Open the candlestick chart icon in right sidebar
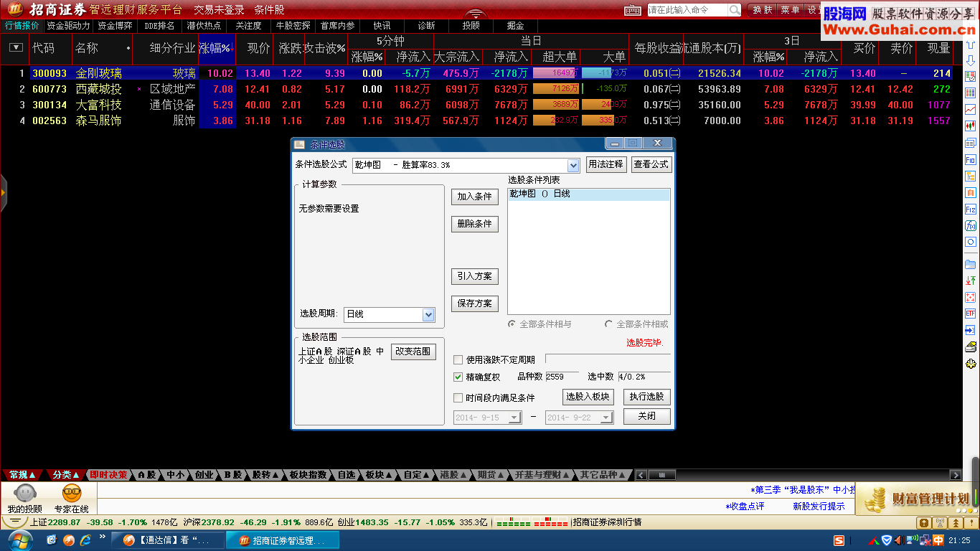Image resolution: width=980 pixels, height=551 pixels. [971, 126]
